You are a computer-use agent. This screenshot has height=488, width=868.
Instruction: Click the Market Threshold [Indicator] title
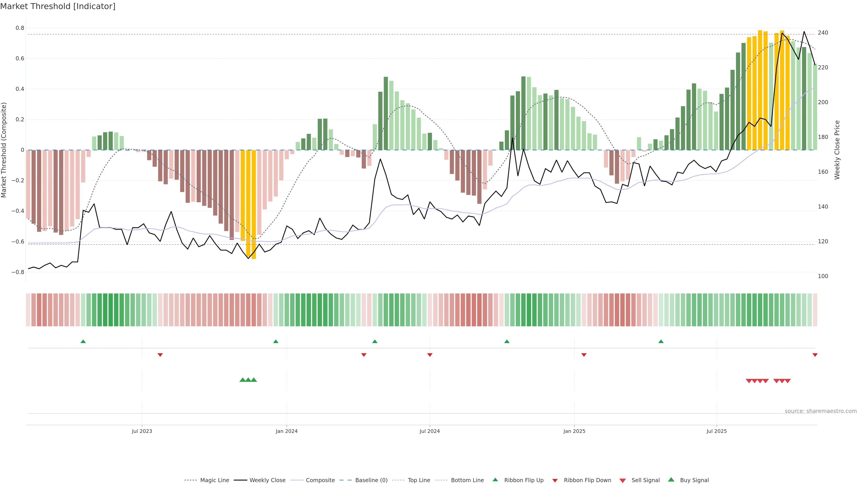tap(58, 6)
